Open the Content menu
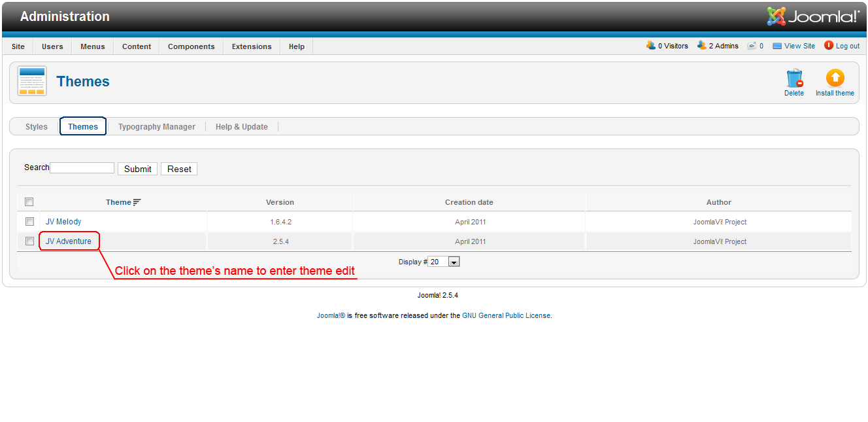Image resolution: width=868 pixels, height=422 pixels. [x=137, y=46]
